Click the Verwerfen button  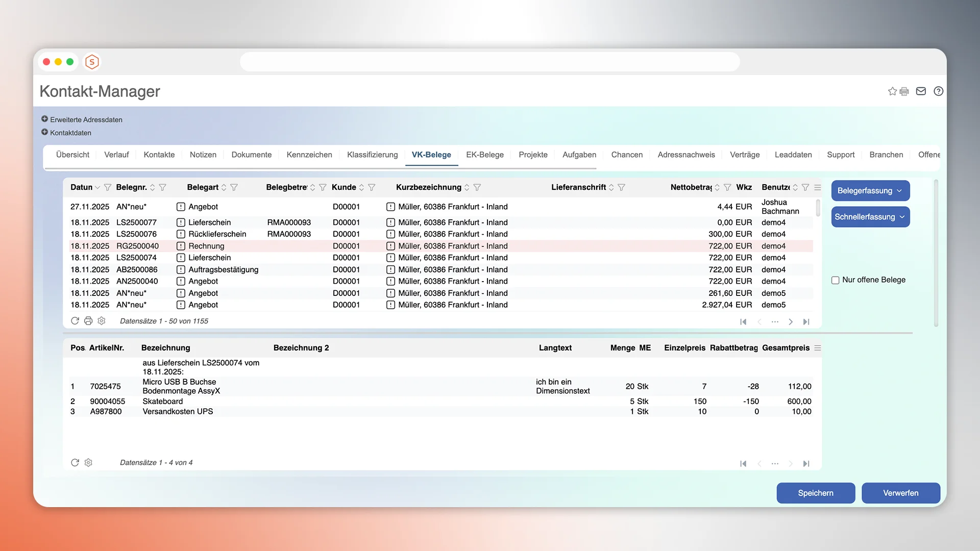click(x=900, y=493)
